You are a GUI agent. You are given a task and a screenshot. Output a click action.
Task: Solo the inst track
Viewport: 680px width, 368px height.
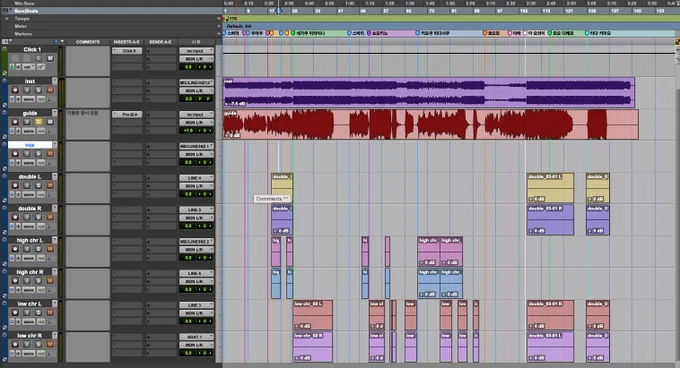pos(39,90)
